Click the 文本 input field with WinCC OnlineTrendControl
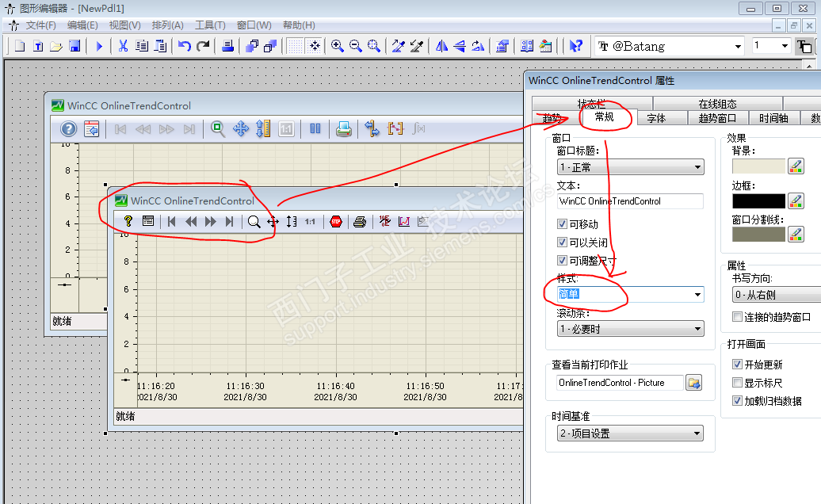Viewport: 821px width, 504px height. pyautogui.click(x=631, y=201)
